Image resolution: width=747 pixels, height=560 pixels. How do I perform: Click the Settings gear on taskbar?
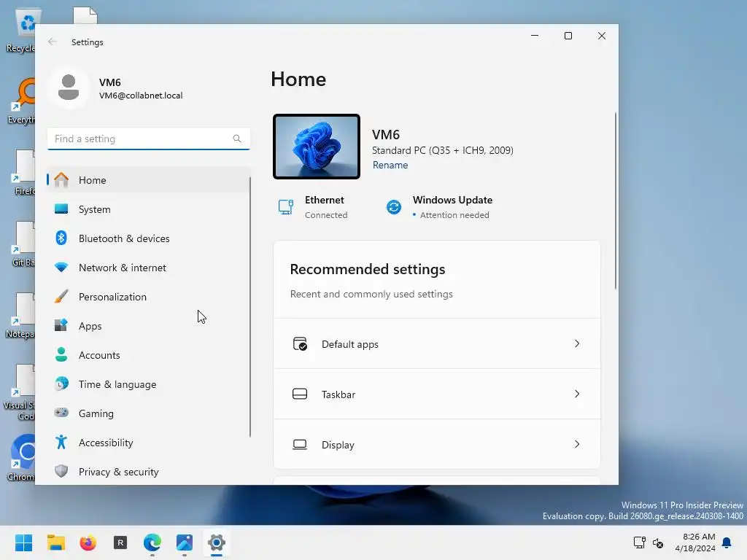216,542
